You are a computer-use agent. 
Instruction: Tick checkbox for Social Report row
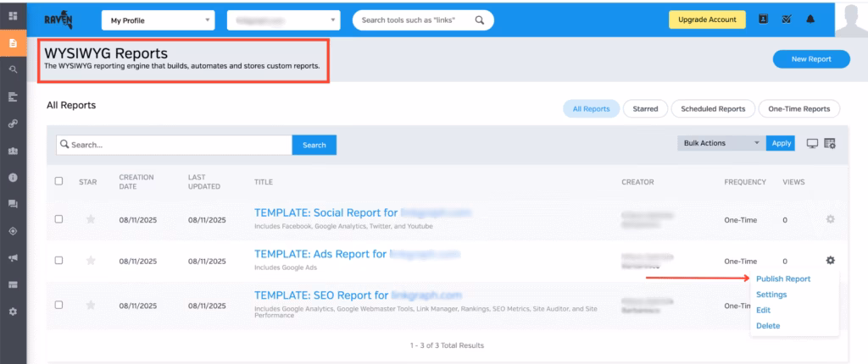(x=58, y=219)
